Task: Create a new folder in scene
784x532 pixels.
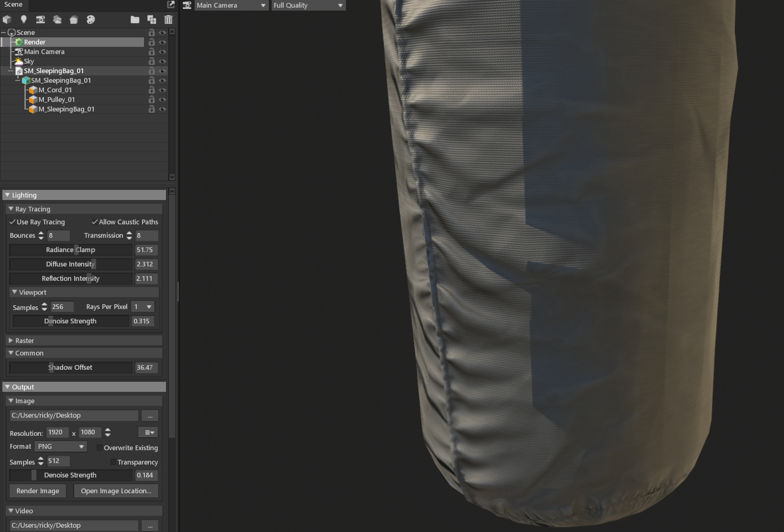Action: (x=135, y=20)
